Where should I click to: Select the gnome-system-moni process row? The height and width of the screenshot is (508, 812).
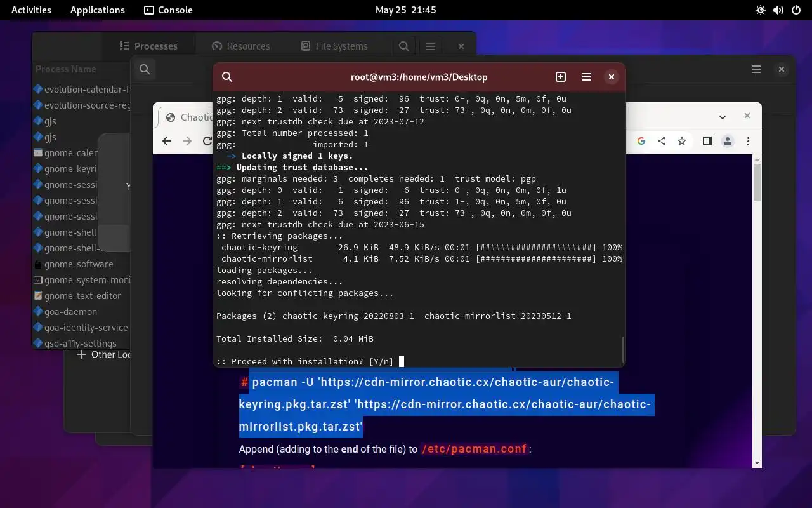click(81, 280)
